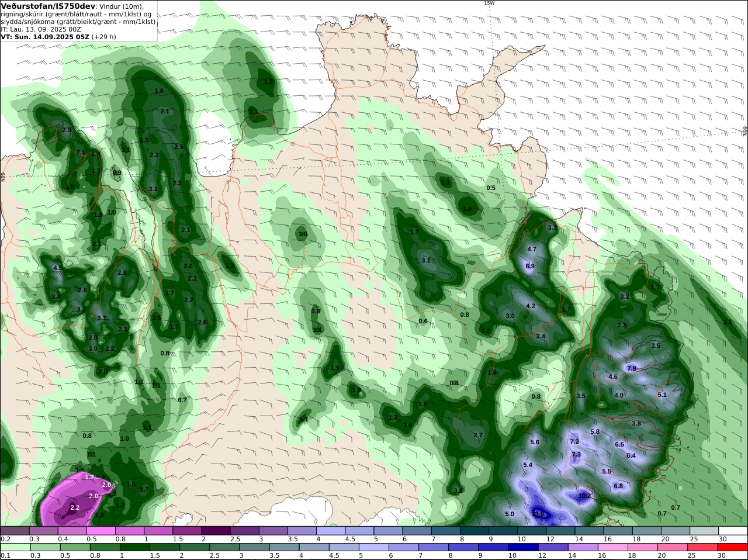Click the '15W' longitude label
The image size is (748, 560).
tap(489, 3)
